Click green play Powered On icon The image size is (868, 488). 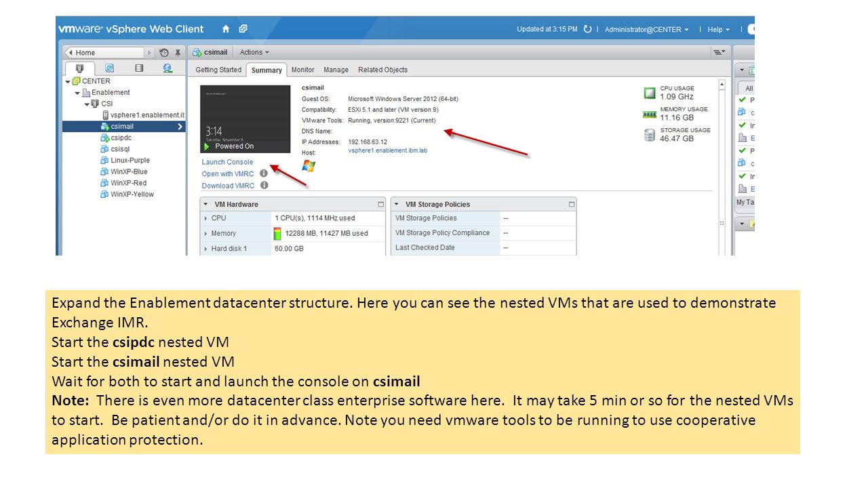pos(206,146)
